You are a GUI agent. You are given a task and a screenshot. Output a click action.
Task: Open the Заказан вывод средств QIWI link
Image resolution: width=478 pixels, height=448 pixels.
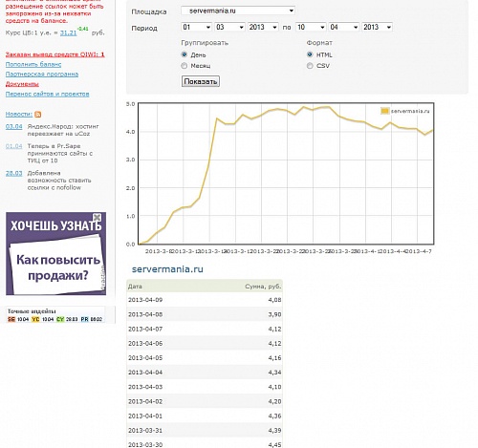(54, 54)
